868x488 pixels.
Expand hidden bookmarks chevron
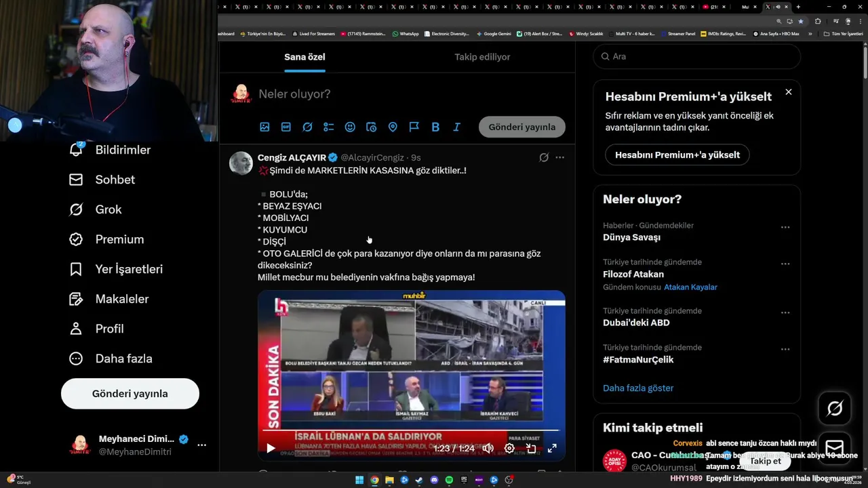(x=810, y=33)
